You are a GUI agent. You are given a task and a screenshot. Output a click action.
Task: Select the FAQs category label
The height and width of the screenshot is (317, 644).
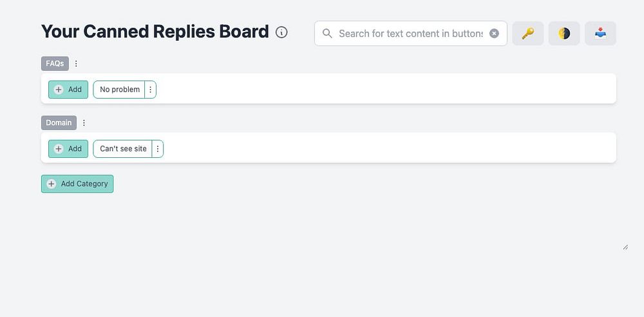coord(55,64)
